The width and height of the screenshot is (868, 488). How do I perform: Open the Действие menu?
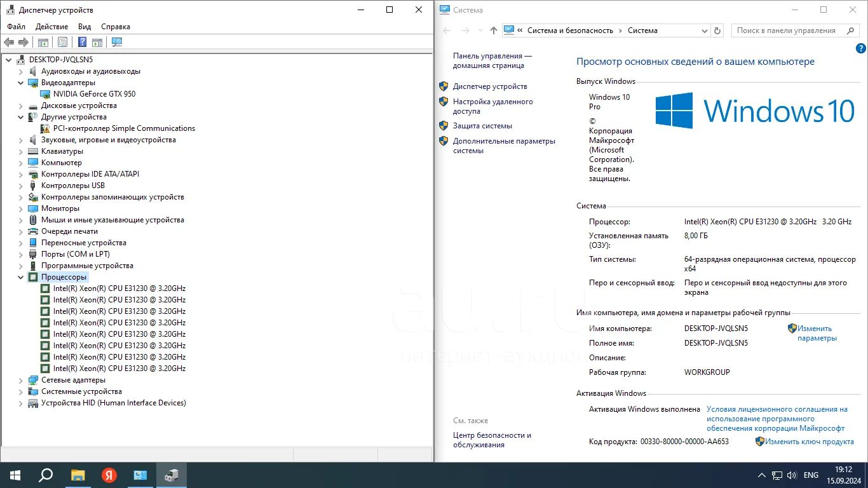tap(51, 27)
